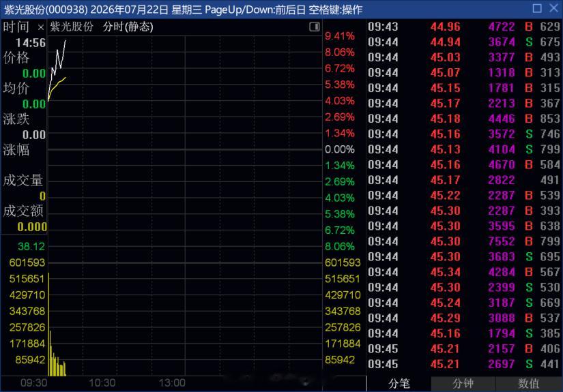
Task: Click the 0.00% baseline scale label
Action: [x=340, y=149]
